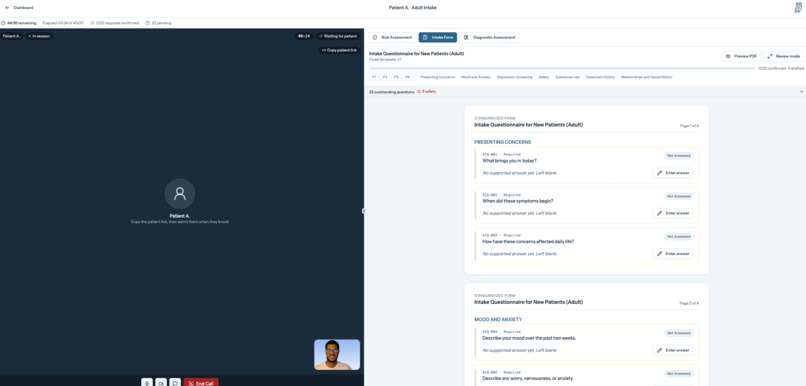The image size is (806, 386).
Task: Open the chat panel in the call bar
Action: click(175, 383)
